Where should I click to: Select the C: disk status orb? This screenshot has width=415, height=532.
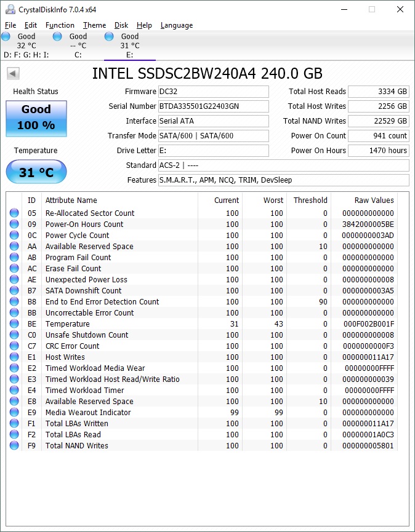pos(57,36)
